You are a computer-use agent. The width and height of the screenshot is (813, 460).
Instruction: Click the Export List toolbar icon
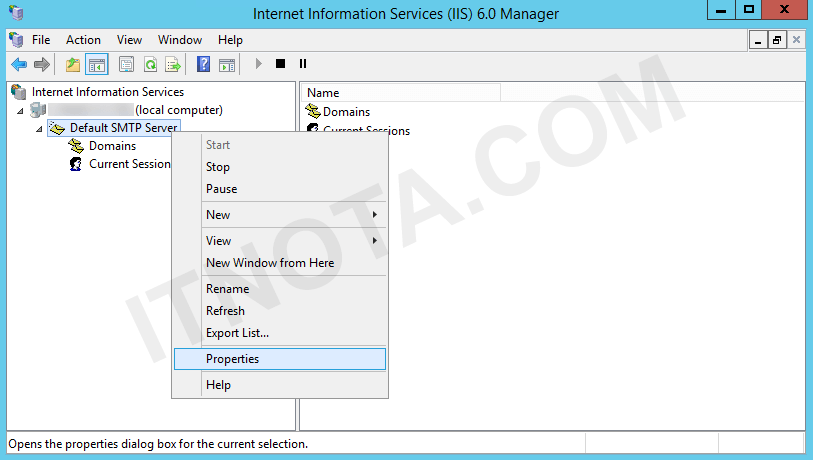pyautogui.click(x=173, y=64)
